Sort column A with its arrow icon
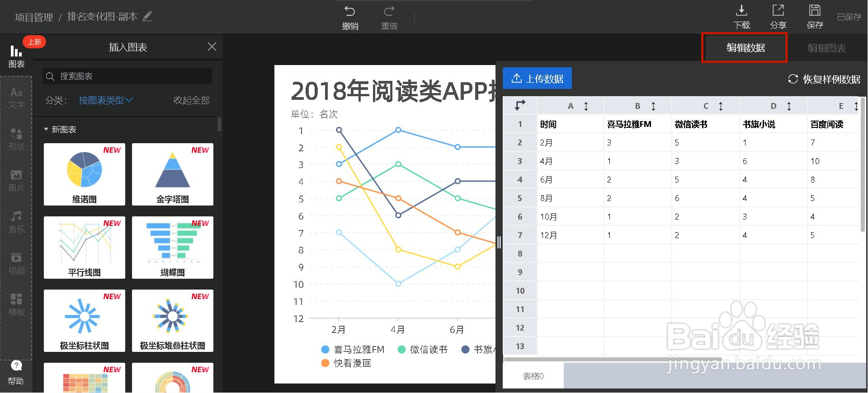The width and height of the screenshot is (868, 393). pos(586,106)
